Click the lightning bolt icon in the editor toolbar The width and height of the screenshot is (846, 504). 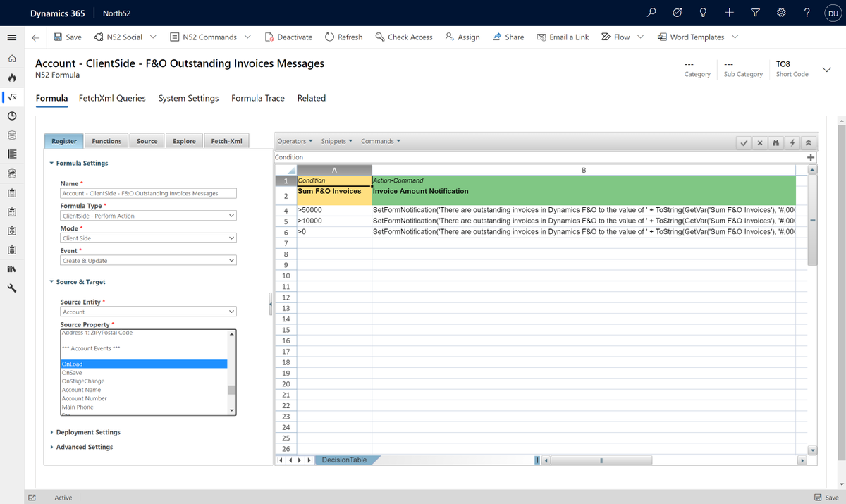coord(792,142)
